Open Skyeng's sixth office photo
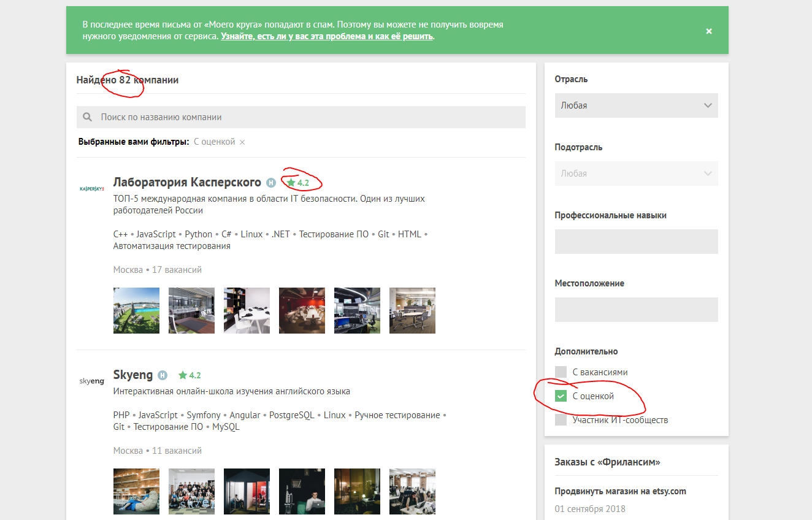 412,491
